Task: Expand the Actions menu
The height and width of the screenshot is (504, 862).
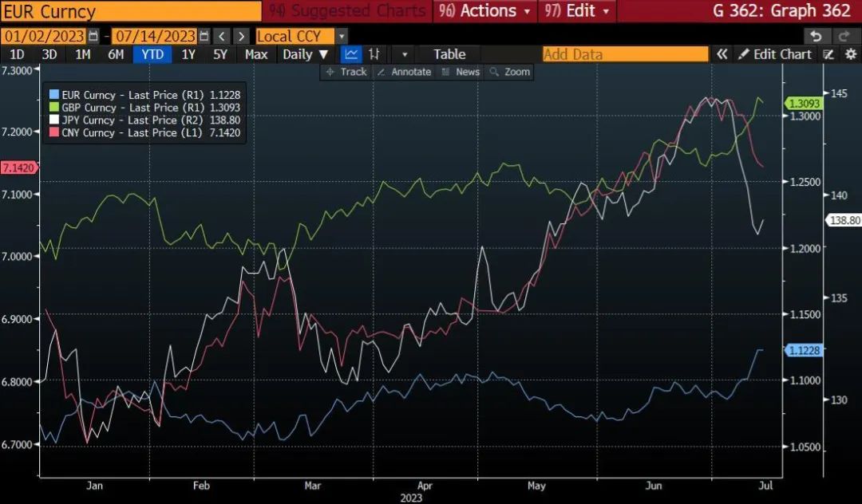Action: [x=488, y=11]
